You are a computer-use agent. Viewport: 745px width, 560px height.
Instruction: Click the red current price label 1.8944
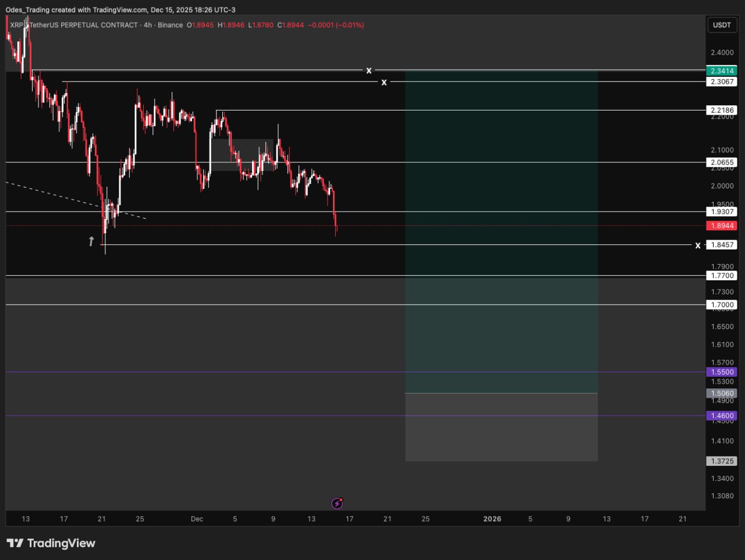pos(721,226)
